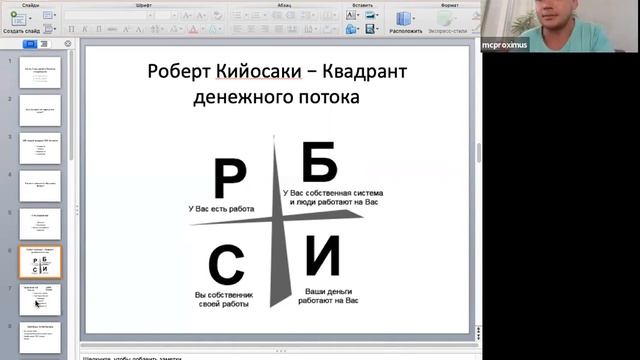Viewport: 640px width, 360px height.
Task: Toggle italic formatting in the Шрифт group
Action: 85,29
